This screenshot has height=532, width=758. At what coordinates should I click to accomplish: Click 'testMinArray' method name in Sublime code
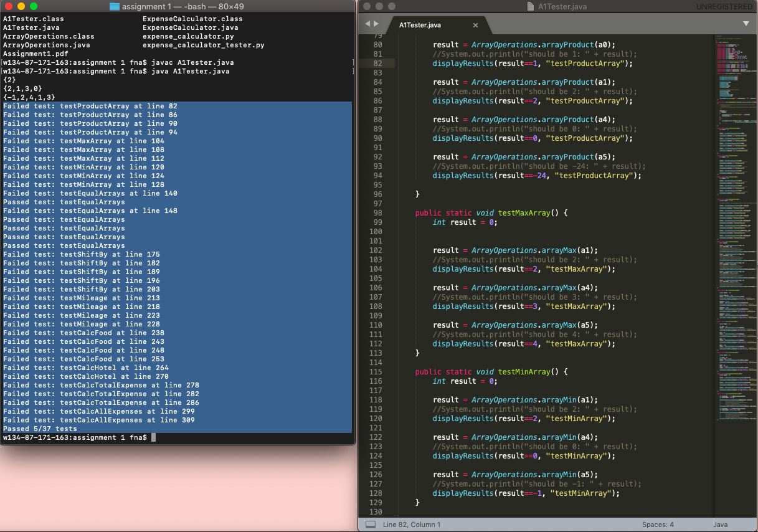(524, 372)
